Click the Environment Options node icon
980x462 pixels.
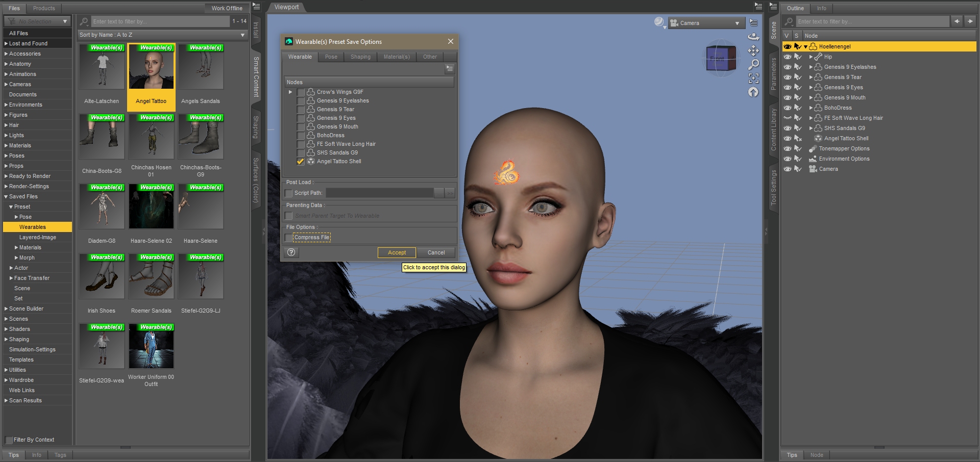point(813,159)
